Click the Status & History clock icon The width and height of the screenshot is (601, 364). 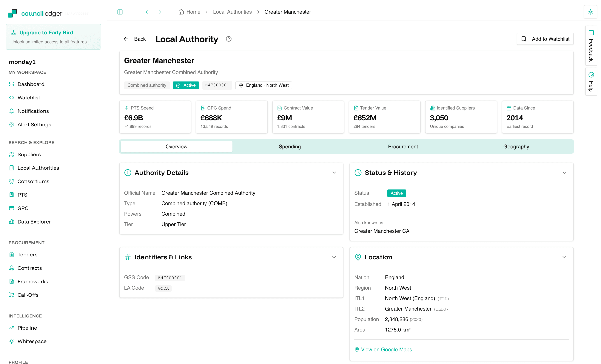point(358,173)
